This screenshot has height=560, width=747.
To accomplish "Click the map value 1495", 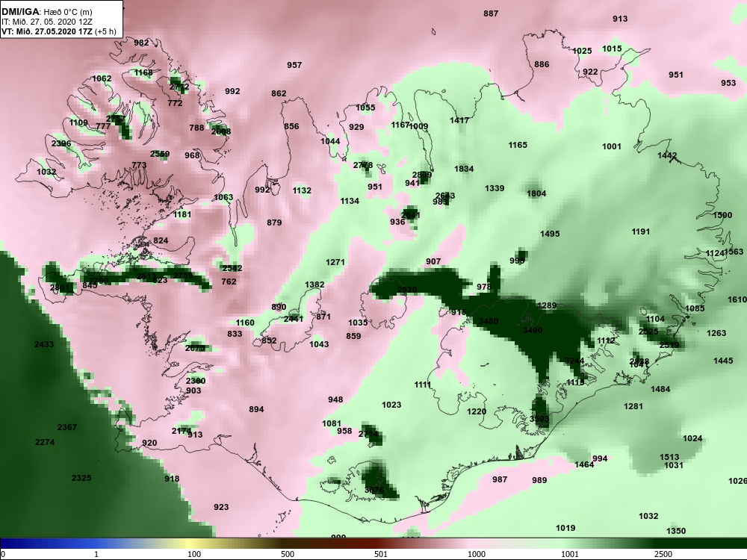I will (x=550, y=234).
